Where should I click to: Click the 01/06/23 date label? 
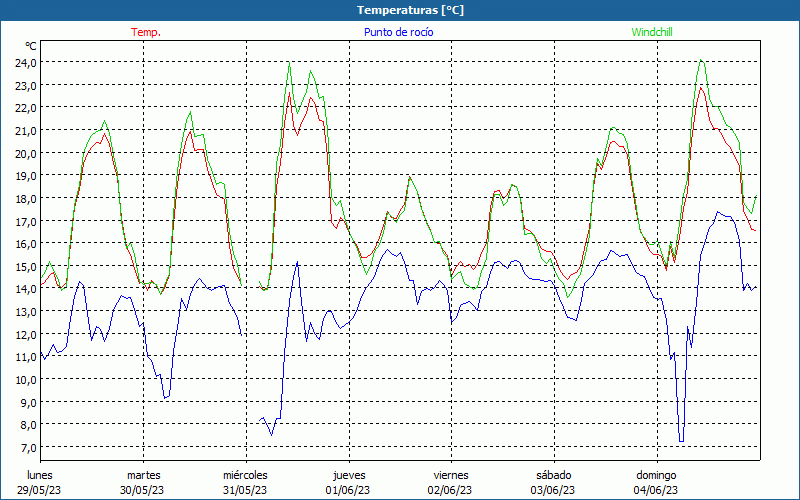(x=348, y=490)
